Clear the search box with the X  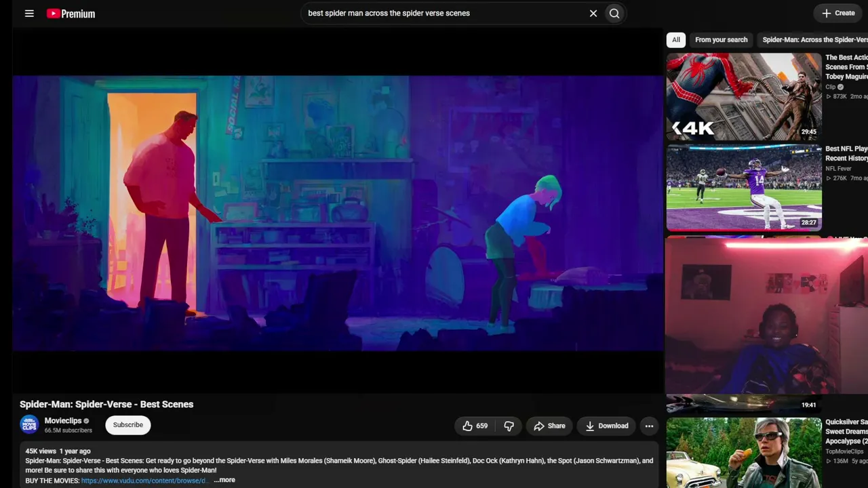point(593,13)
